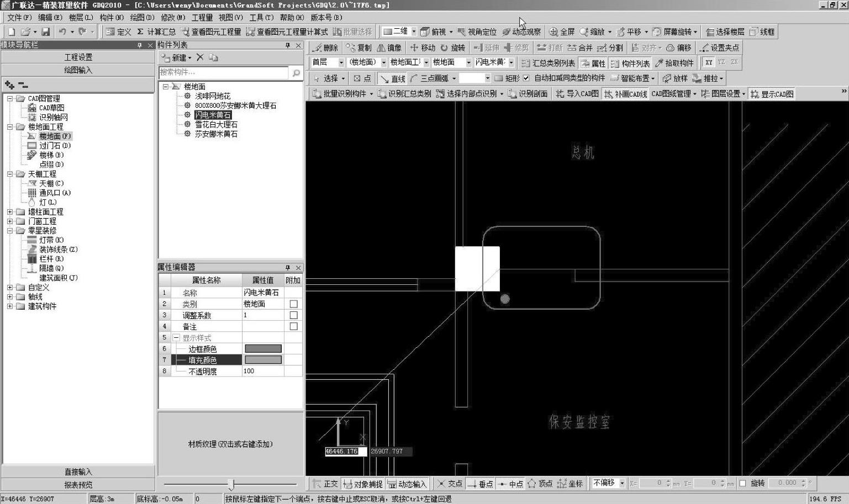Image resolution: width=849 pixels, height=504 pixels.
Task: Click the undo arrow icon
Action: [x=62, y=32]
